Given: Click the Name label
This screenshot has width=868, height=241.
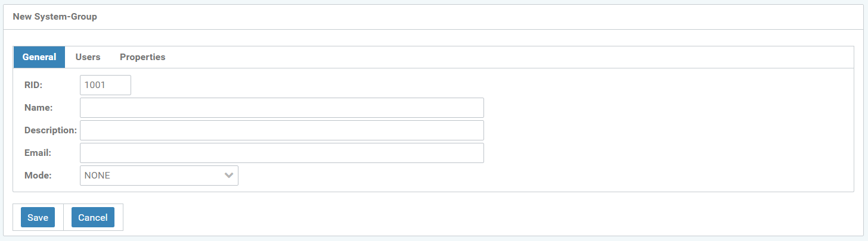Looking at the screenshot, I should [x=38, y=108].
